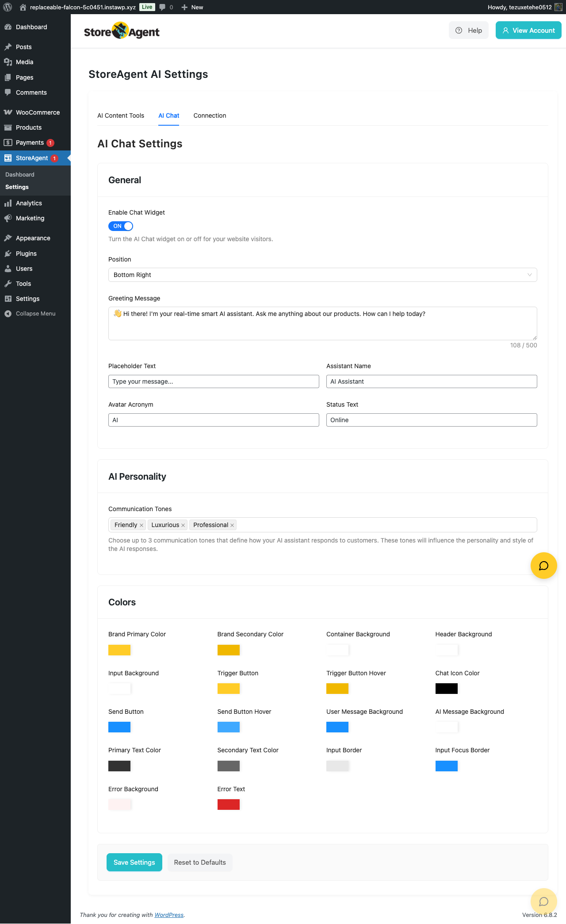Open StoreAgent Settings submenu item
This screenshot has width=566, height=924.
[17, 187]
